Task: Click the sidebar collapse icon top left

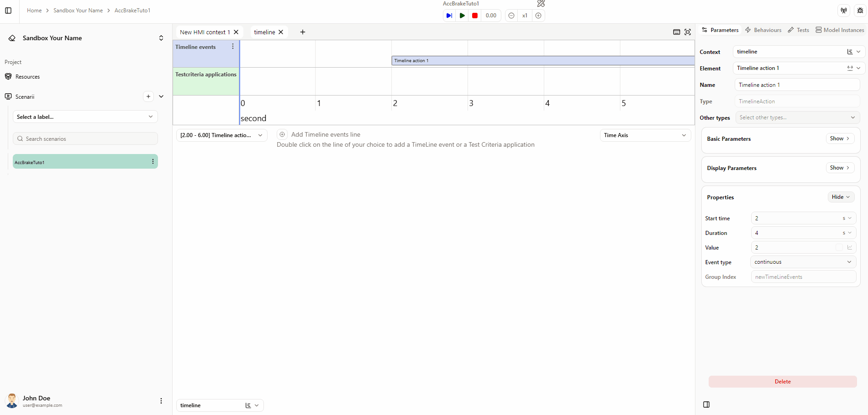Action: pyautogui.click(x=8, y=10)
